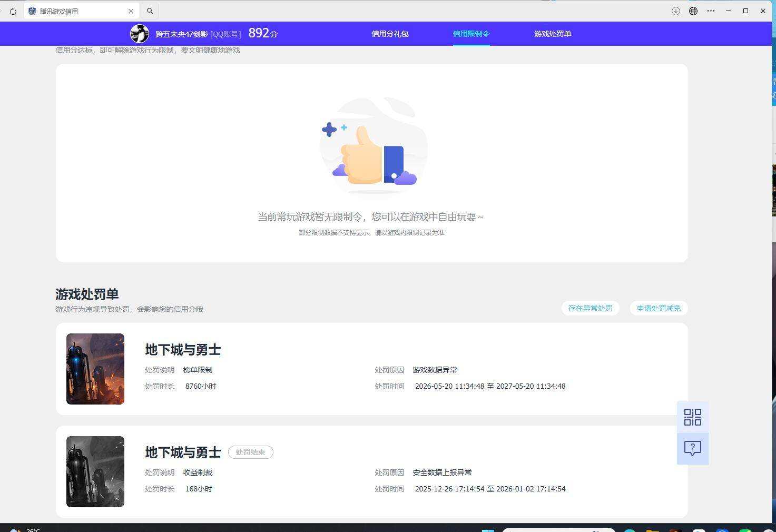Switch to 信用分礼包 tab
Viewport: 776px width, 532px height.
(390, 34)
